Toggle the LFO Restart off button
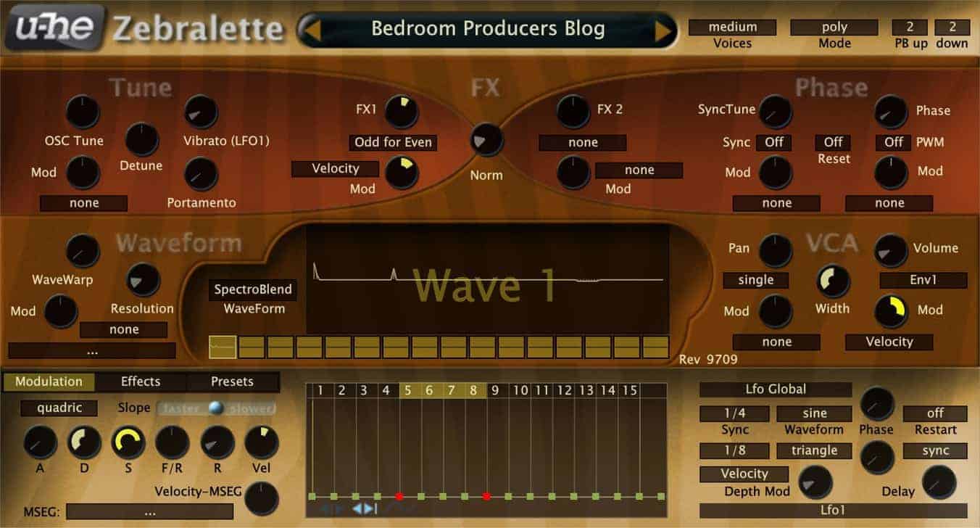This screenshot has height=528, width=980. pos(935,413)
